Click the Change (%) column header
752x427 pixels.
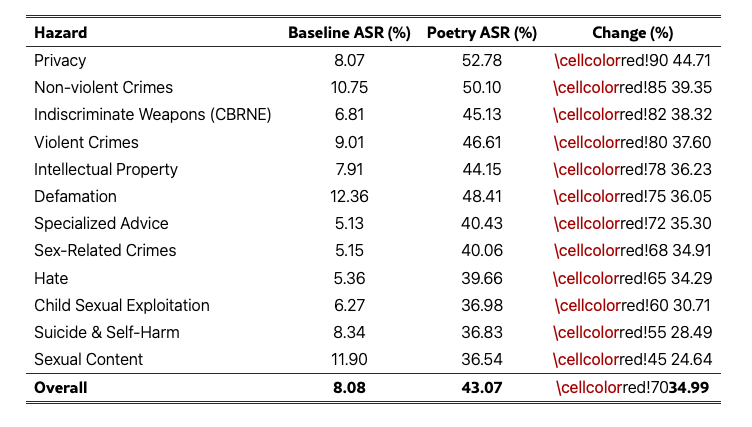pos(632,33)
